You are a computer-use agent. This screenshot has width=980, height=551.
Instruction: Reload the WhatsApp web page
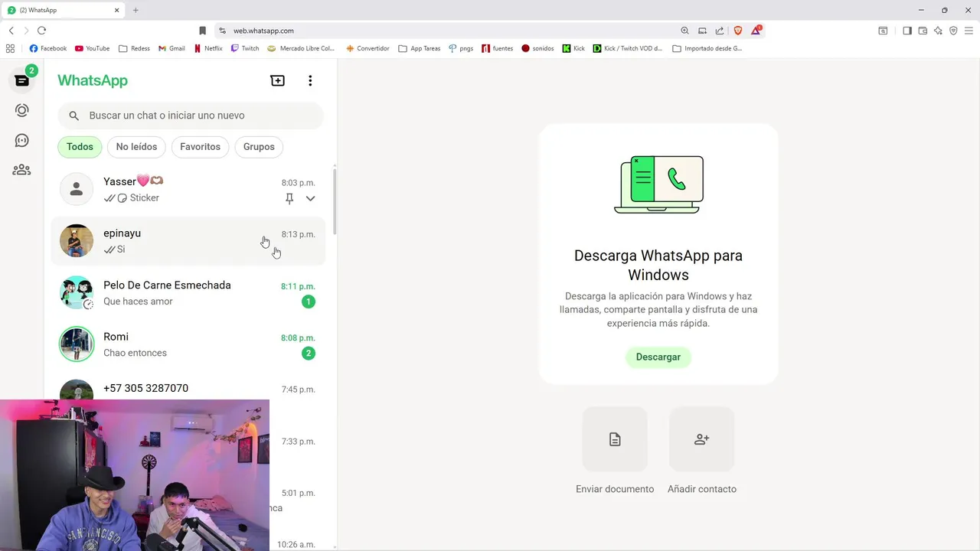coord(41,31)
